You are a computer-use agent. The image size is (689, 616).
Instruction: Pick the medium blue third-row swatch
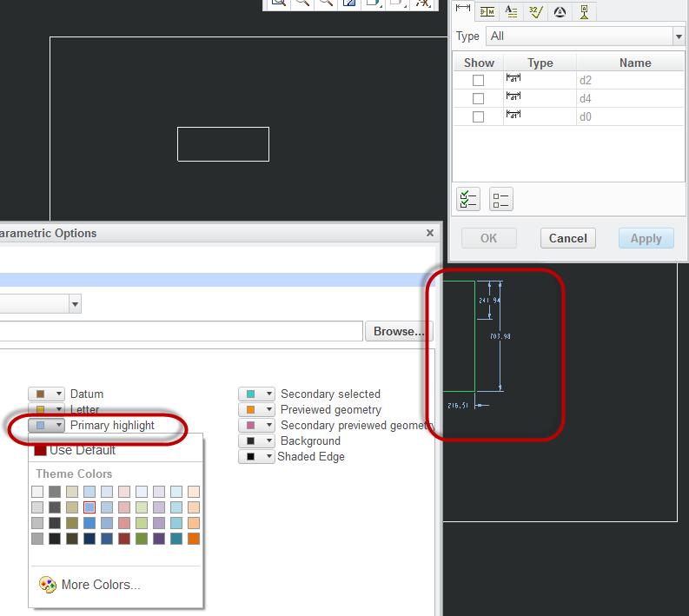pos(89,523)
